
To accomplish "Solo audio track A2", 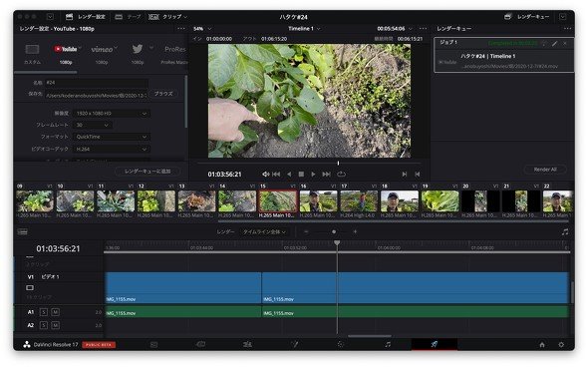I will coord(44,325).
